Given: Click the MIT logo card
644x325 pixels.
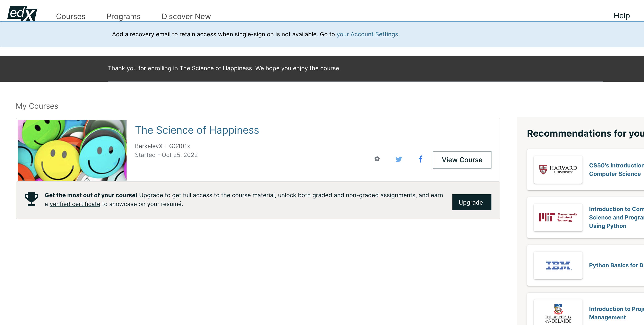Looking at the screenshot, I should (x=558, y=218).
